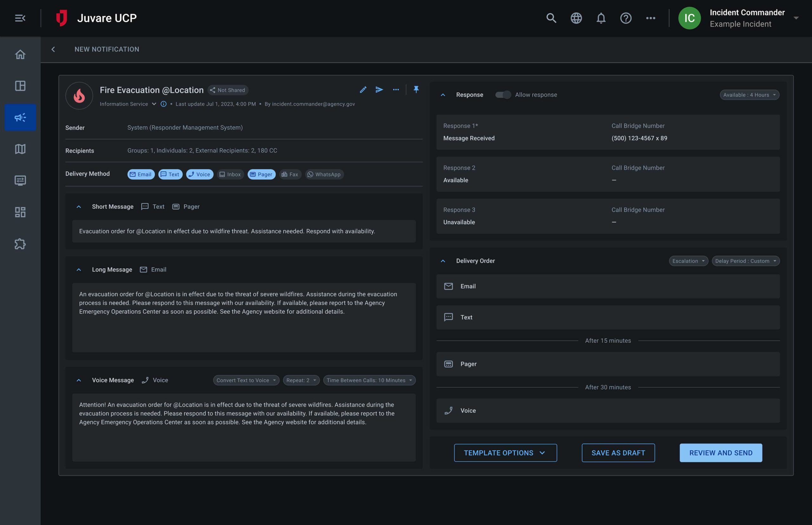
Task: Open the globe language icon
Action: 576,18
